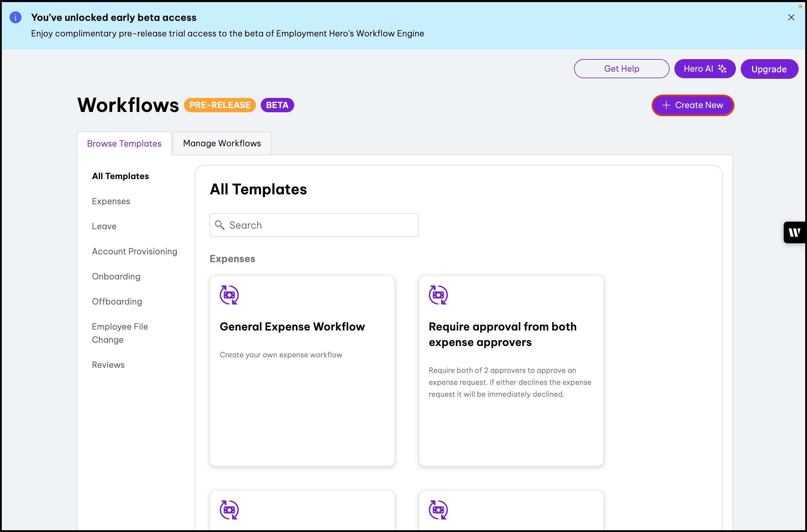
Task: Click icon on Require approval template card
Action: pos(438,295)
